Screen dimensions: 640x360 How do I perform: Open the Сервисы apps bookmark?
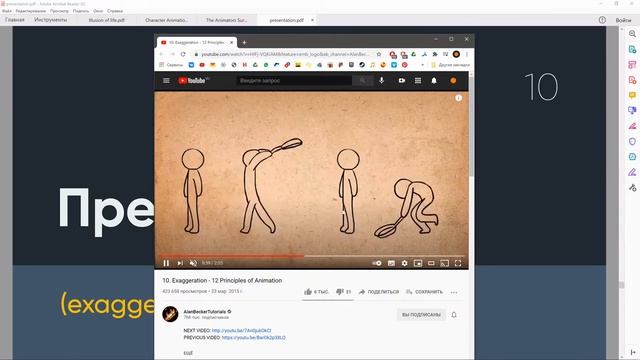[x=171, y=65]
